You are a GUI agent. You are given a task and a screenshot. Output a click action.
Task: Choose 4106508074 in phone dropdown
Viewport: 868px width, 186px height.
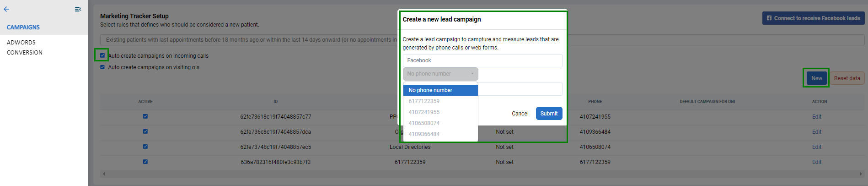tap(424, 123)
